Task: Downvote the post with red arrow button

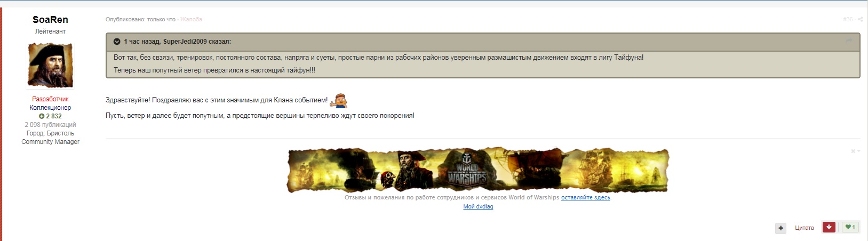Action: [x=829, y=227]
